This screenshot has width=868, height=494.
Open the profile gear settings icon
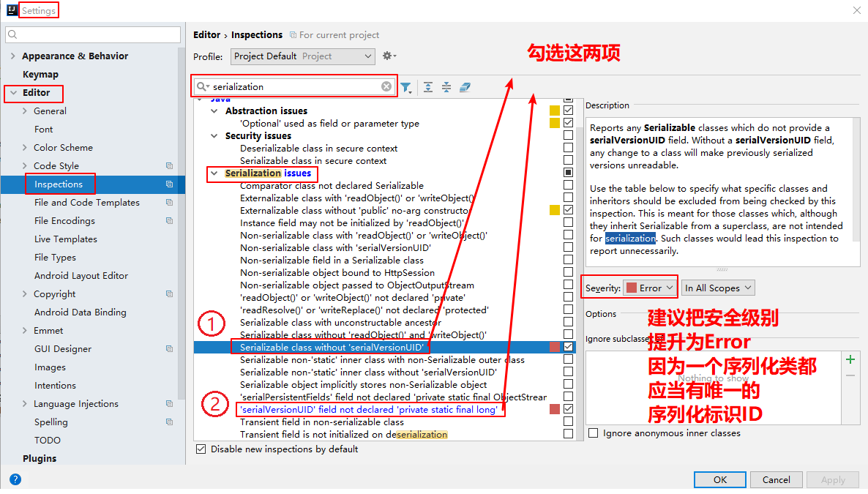coord(389,56)
